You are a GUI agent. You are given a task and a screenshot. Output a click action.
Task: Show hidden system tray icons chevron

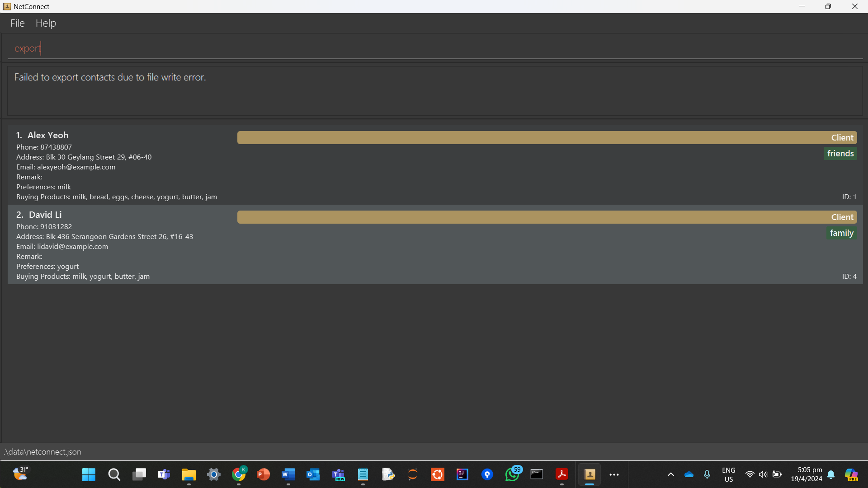pos(671,474)
